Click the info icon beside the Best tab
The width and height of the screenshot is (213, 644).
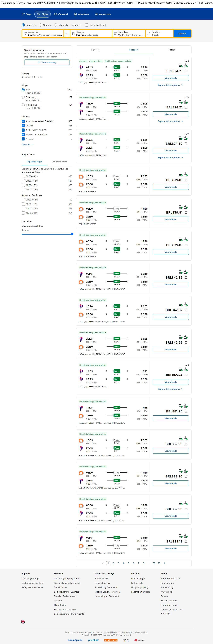[98, 50]
